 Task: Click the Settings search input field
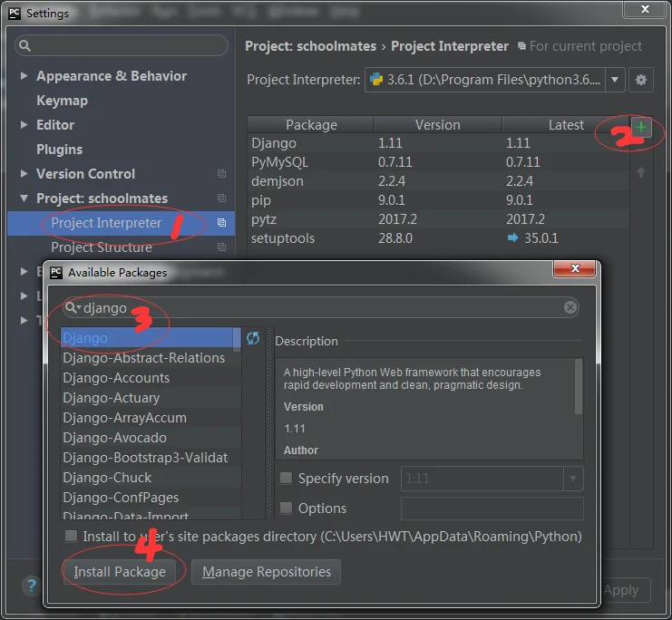tap(122, 45)
